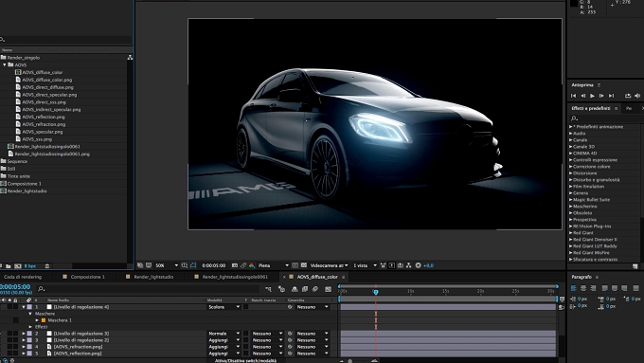
Task: Click project color depth 8 bpc
Action: pyautogui.click(x=30, y=266)
